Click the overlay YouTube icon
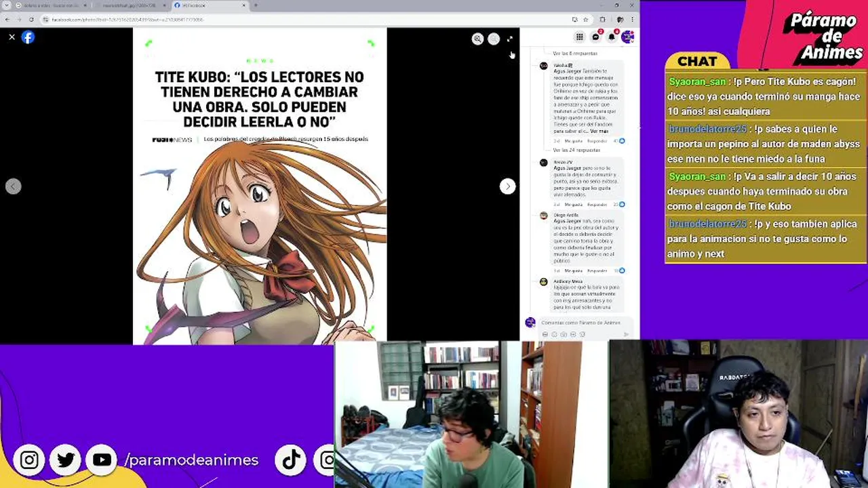 (102, 460)
